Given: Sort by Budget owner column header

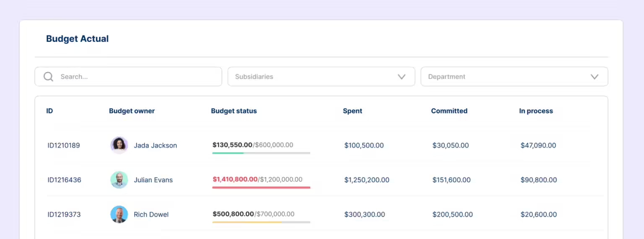Looking at the screenshot, I should tap(132, 111).
